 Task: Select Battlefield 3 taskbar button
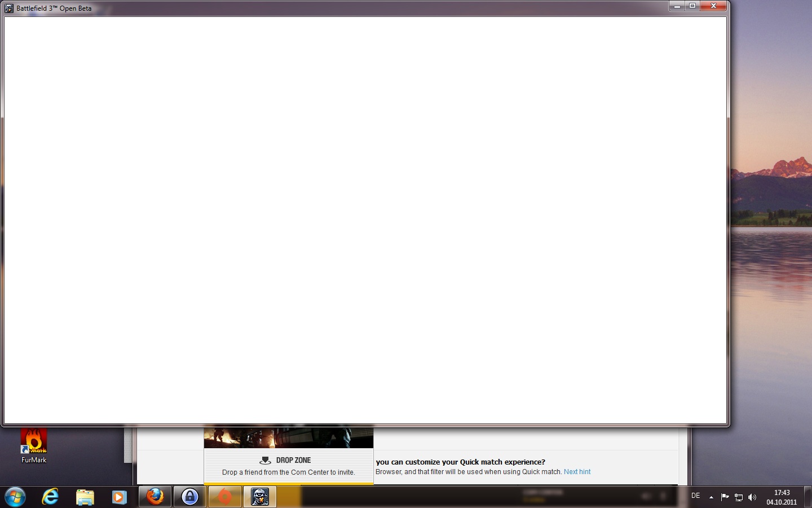260,497
